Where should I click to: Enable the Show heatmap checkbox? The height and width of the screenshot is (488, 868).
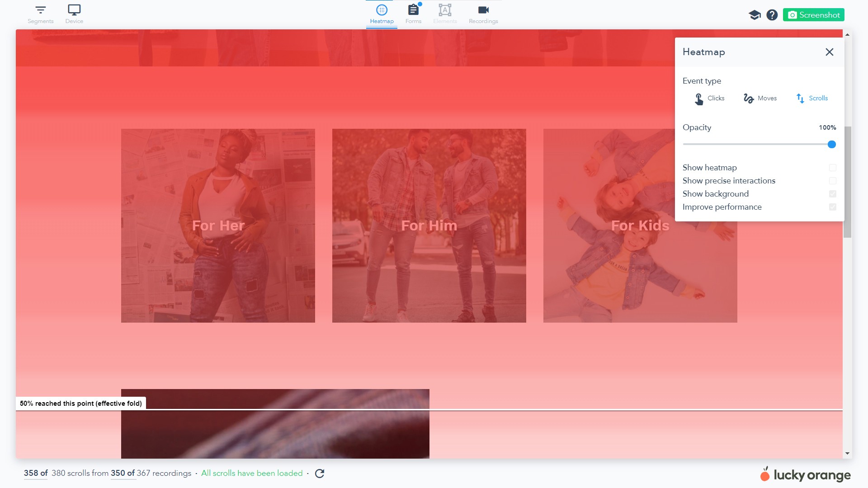(833, 168)
